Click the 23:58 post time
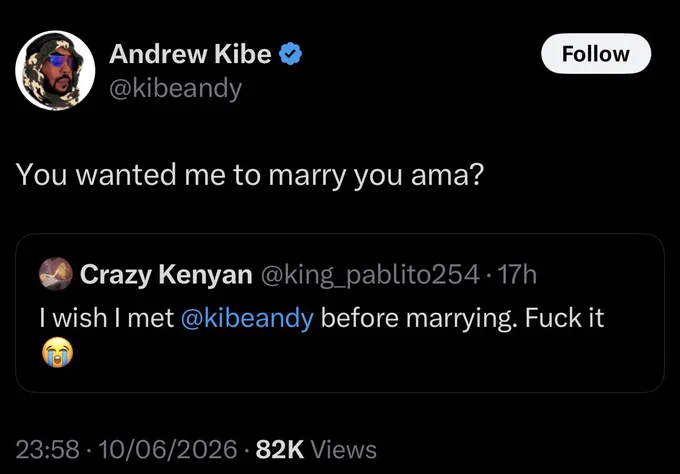Screen dimensions: 680x474 tap(48, 449)
